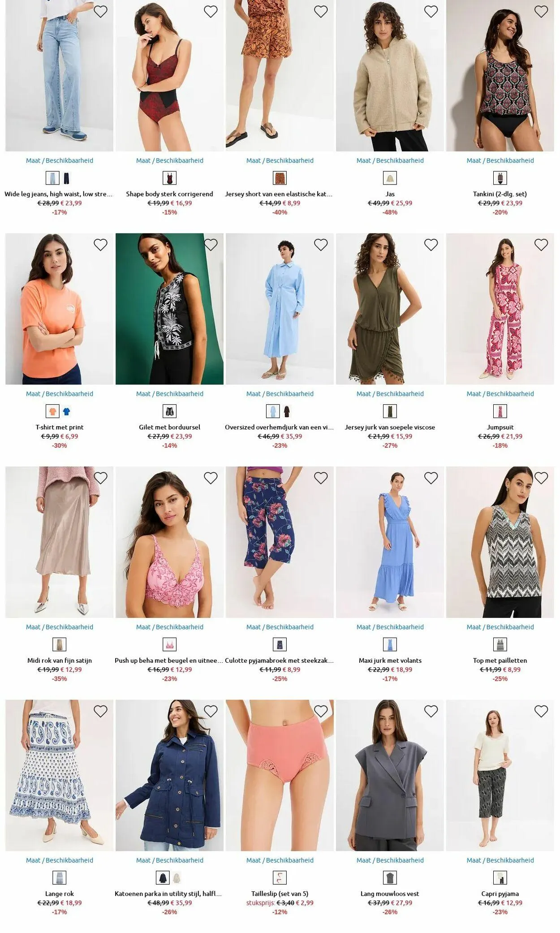This screenshot has width=560, height=933.
Task: Heart the orange T-shirt met print
Action: coord(100,245)
